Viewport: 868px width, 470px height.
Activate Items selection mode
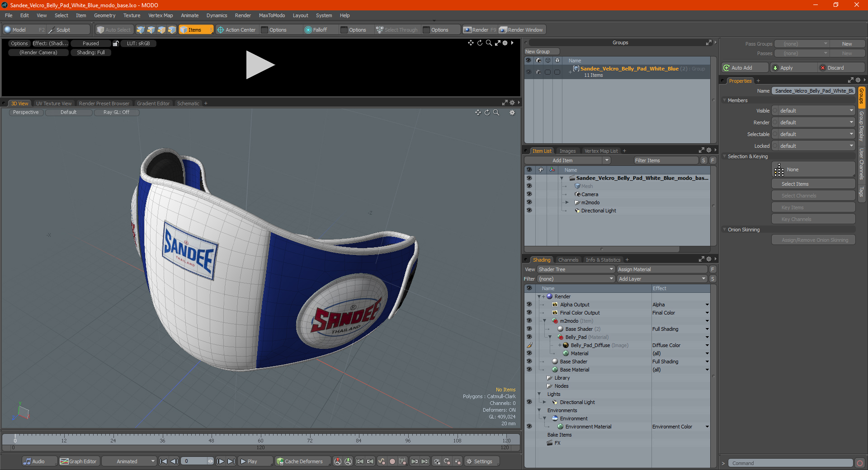click(196, 30)
